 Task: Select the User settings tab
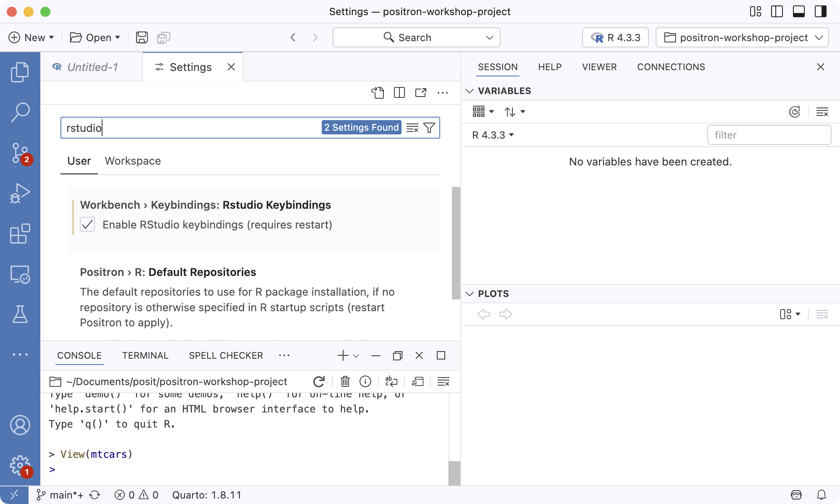click(79, 161)
